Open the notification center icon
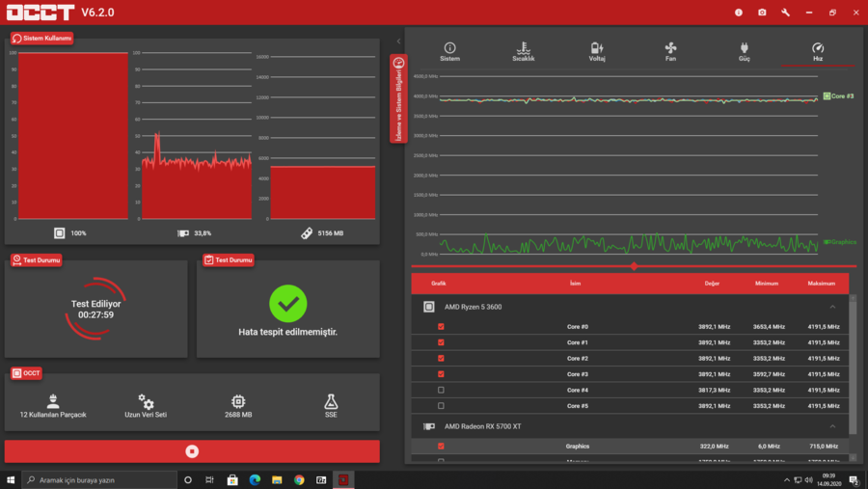The width and height of the screenshot is (868, 489). (854, 480)
